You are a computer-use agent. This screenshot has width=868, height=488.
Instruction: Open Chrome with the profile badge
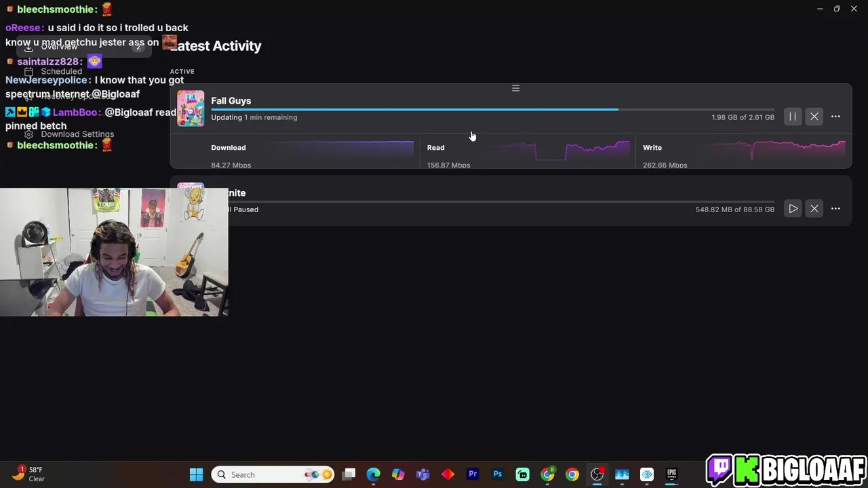point(547,474)
